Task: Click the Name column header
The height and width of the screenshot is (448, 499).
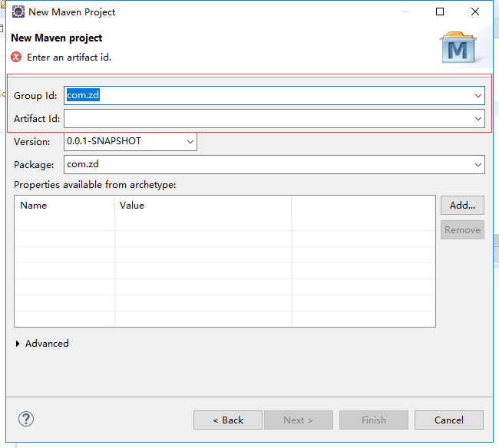Action: [x=64, y=206]
